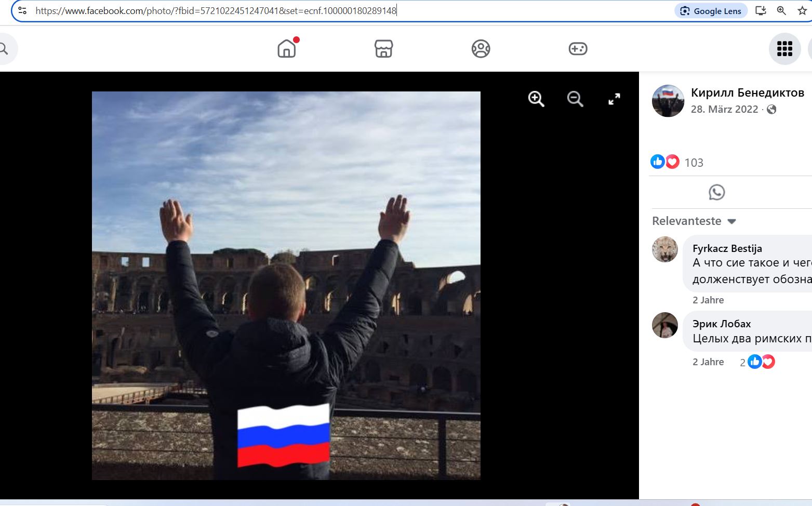812x506 pixels.
Task: Bookmark this page with star icon
Action: click(802, 11)
